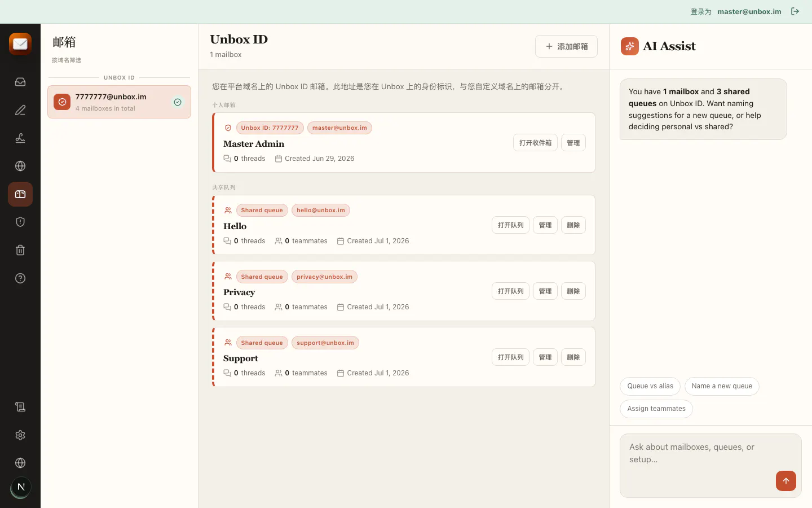Select the master@unbox.im account link at top
The width and height of the screenshot is (812, 508).
click(749, 11)
